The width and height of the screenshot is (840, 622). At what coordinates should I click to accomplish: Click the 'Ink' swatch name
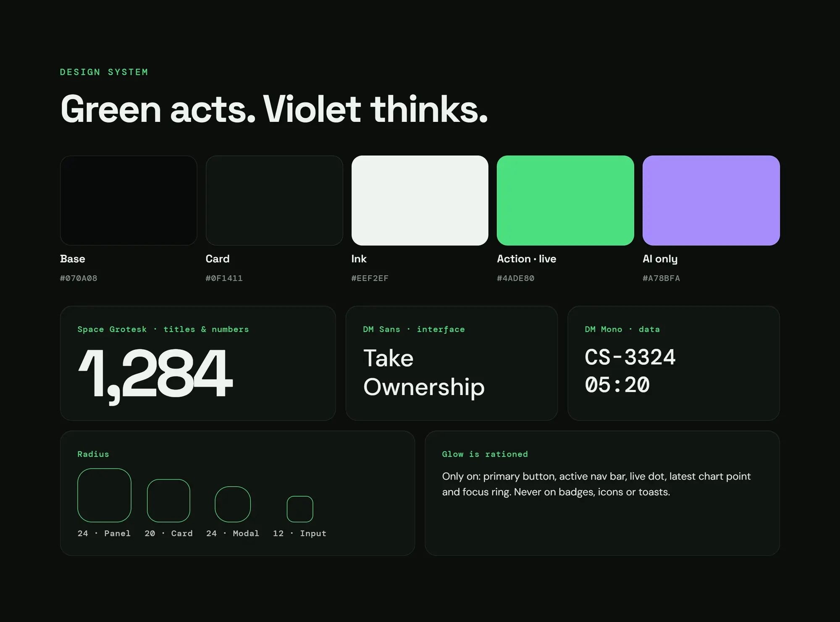point(359,259)
